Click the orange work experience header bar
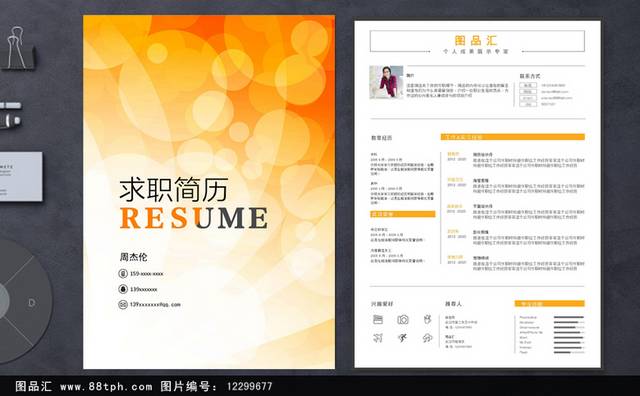Image resolution: width=640 pixels, height=396 pixels. (513, 137)
